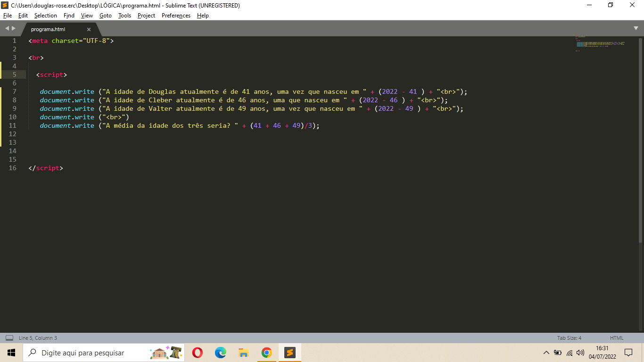Click line number 7 in the gutter
The image size is (644, 362).
click(x=14, y=91)
